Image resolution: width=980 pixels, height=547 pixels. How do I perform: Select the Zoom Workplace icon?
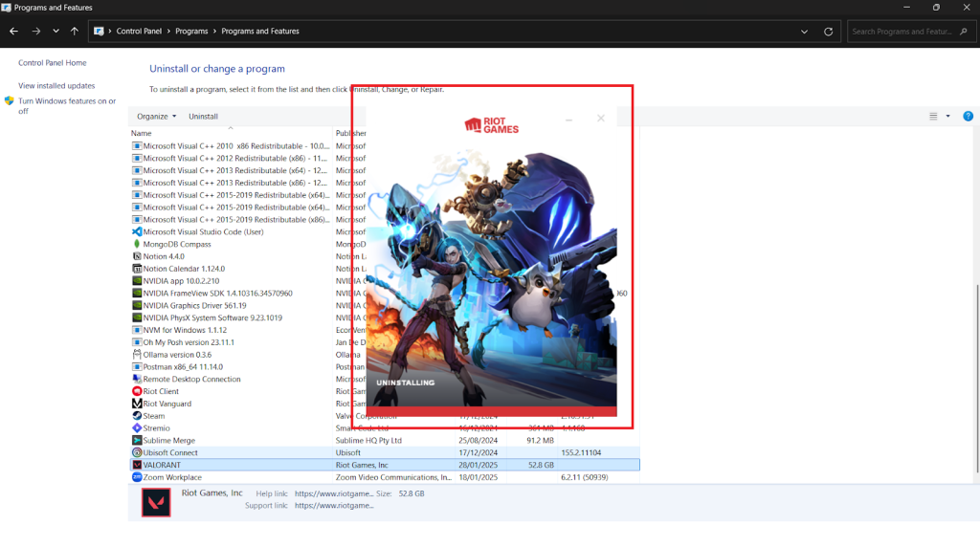pyautogui.click(x=137, y=477)
